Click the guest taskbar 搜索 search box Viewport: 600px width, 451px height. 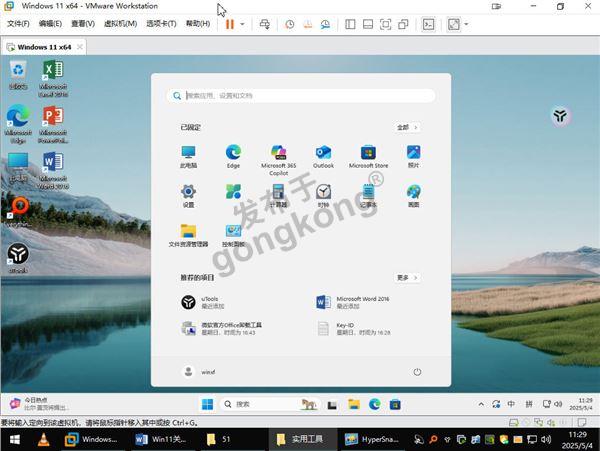click(269, 404)
